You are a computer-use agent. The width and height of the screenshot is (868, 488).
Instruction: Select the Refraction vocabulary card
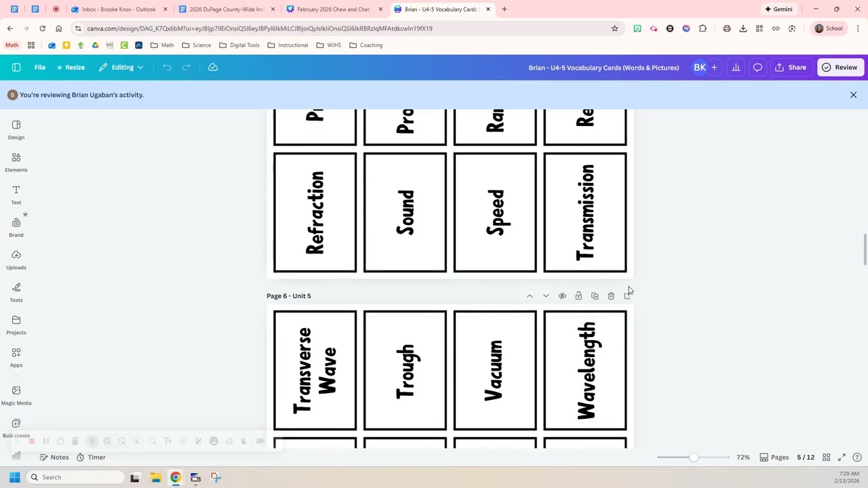315,212
